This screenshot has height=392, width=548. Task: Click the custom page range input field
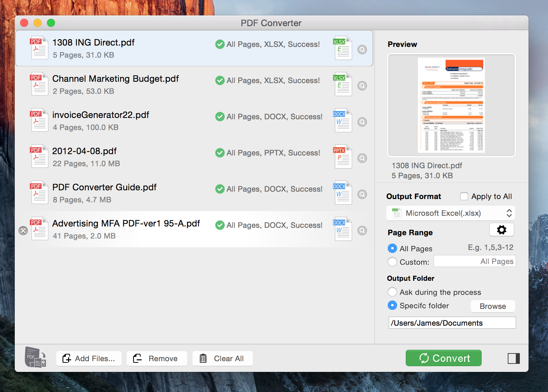click(475, 261)
